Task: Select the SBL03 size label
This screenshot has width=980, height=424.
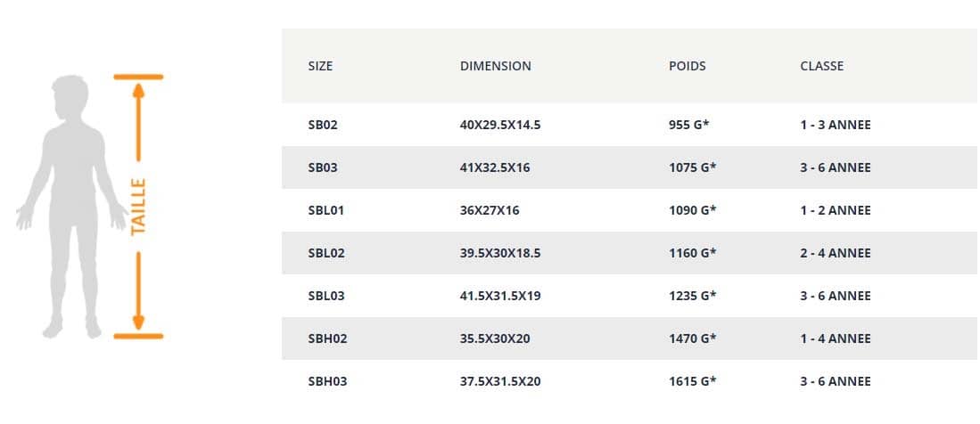Action: (326, 296)
